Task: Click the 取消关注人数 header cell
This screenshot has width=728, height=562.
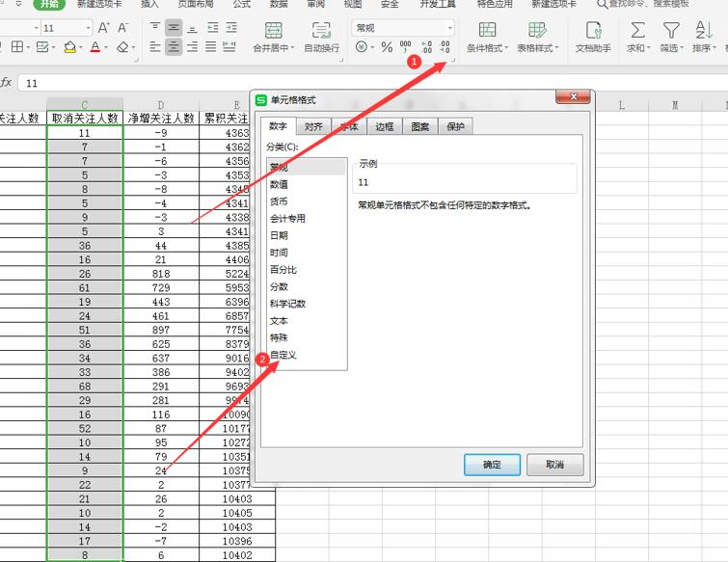Action: (85, 119)
